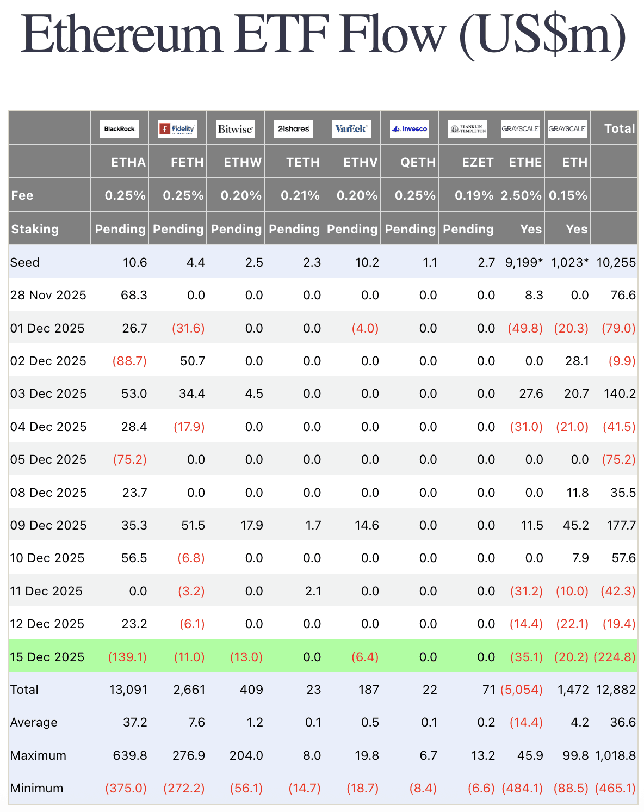Select the green highlighted 15 Dec 2025 row
The image size is (644, 812).
pos(322,657)
